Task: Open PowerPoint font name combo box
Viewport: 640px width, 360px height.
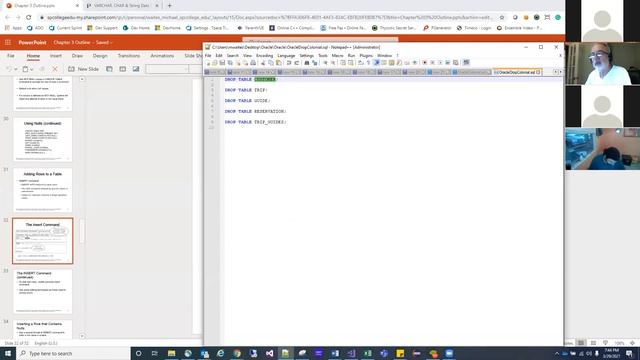Action: click(x=167, y=69)
